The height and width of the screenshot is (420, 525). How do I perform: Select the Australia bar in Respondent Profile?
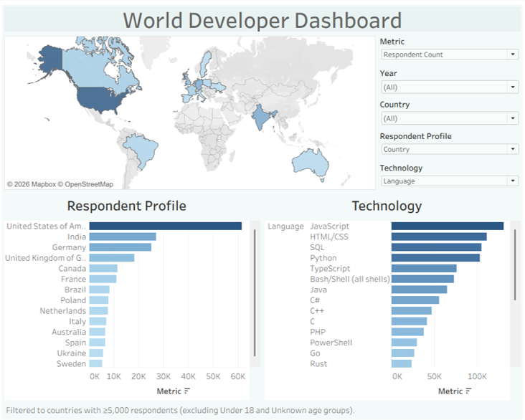coord(97,332)
